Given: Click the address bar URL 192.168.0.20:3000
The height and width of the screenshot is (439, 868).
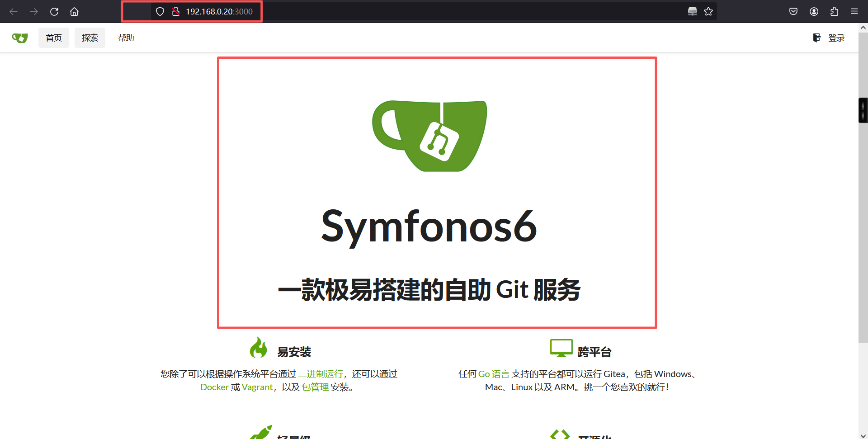Looking at the screenshot, I should [219, 12].
